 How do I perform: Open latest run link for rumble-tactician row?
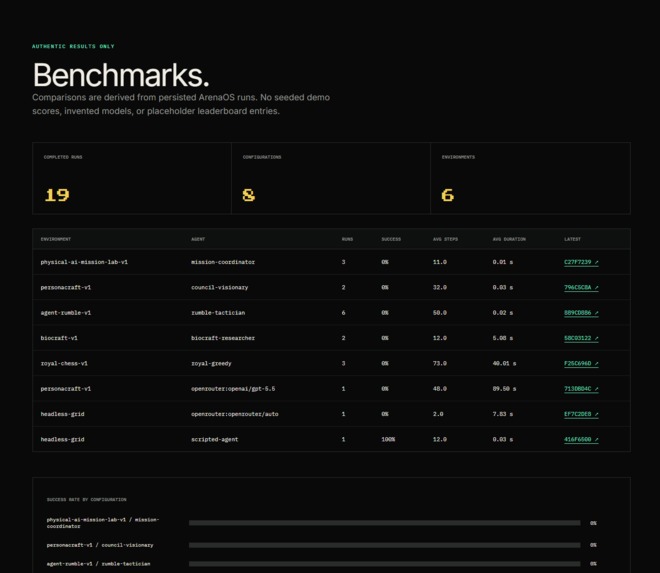[581, 313]
